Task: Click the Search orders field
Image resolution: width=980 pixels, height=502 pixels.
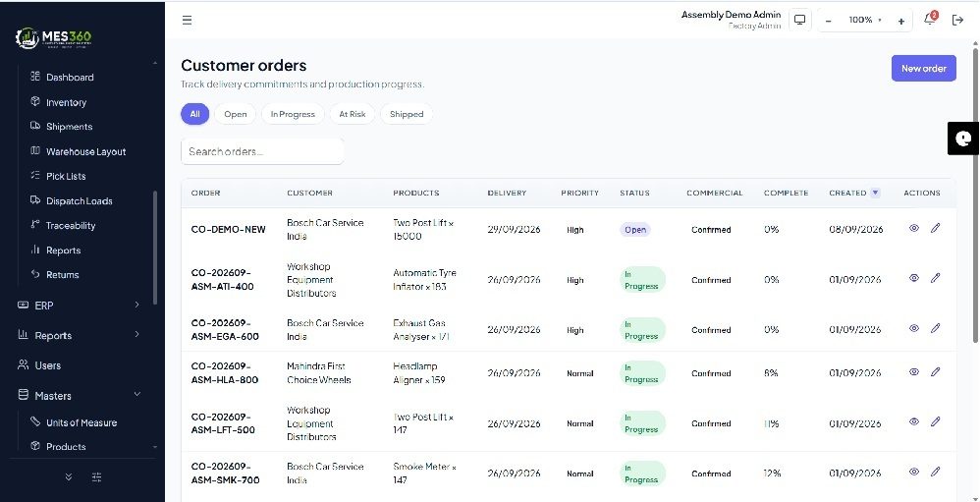Action: [262, 151]
